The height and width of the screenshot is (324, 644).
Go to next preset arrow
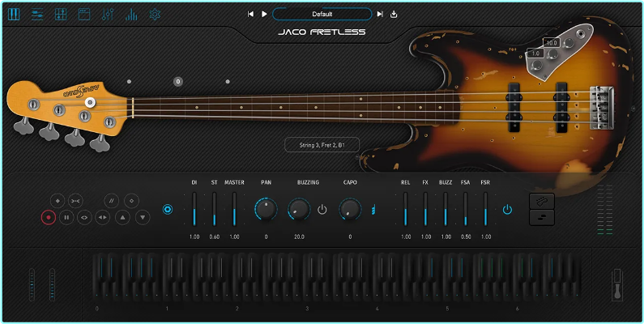[380, 14]
